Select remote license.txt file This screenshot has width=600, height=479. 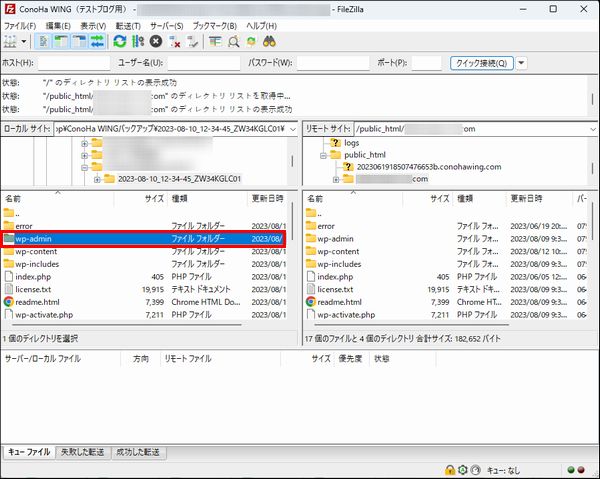pyautogui.click(x=335, y=289)
